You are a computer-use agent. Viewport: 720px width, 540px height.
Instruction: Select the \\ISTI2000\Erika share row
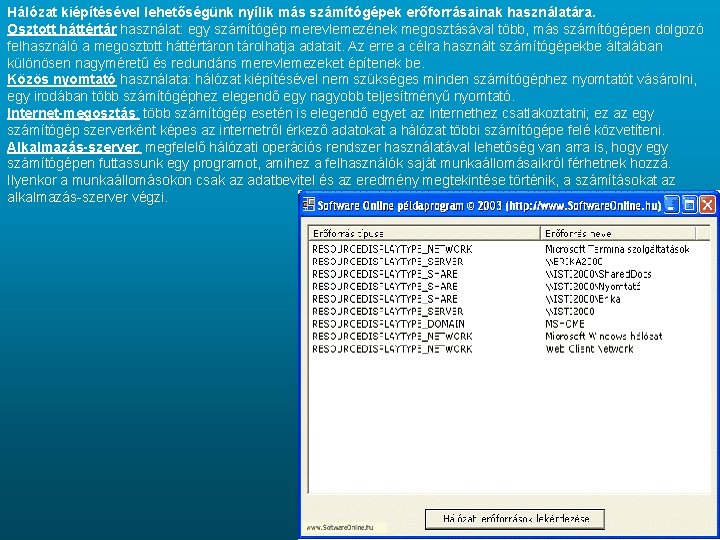pos(509,299)
